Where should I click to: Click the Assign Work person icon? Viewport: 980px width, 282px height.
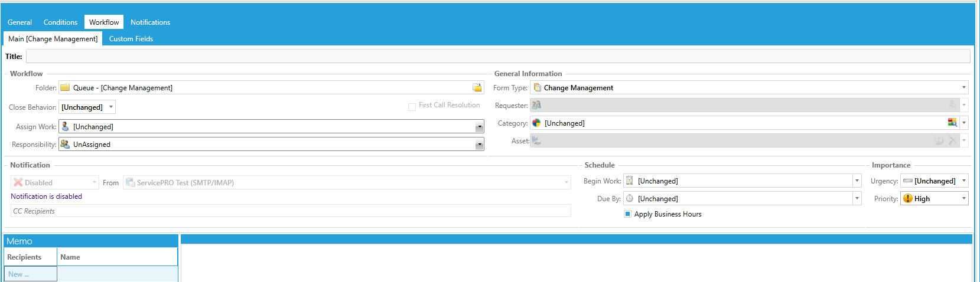[x=66, y=126]
